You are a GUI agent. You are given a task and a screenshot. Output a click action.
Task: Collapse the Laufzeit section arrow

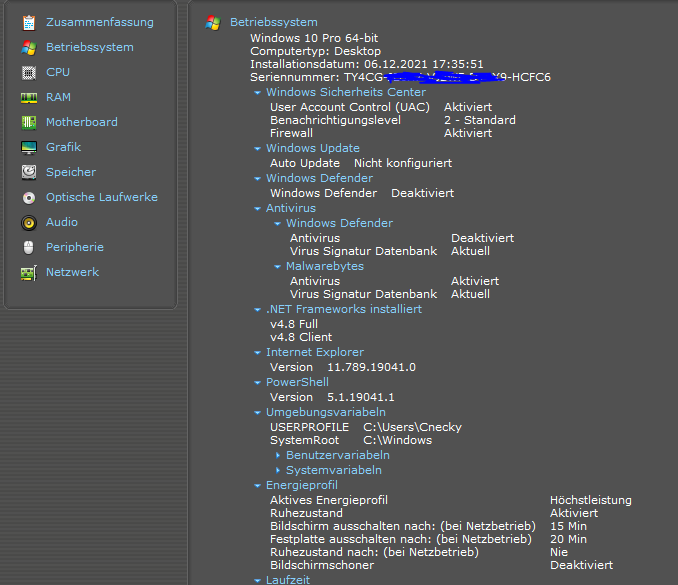click(257, 580)
